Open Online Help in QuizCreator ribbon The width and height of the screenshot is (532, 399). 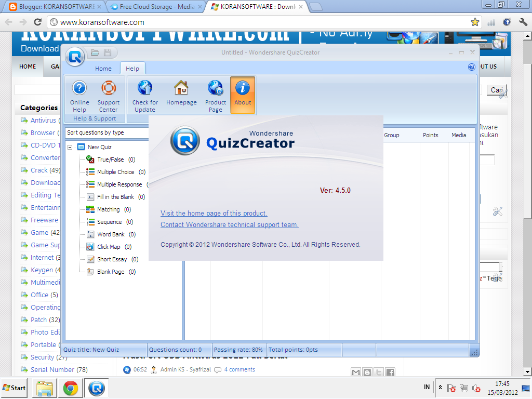coord(79,96)
